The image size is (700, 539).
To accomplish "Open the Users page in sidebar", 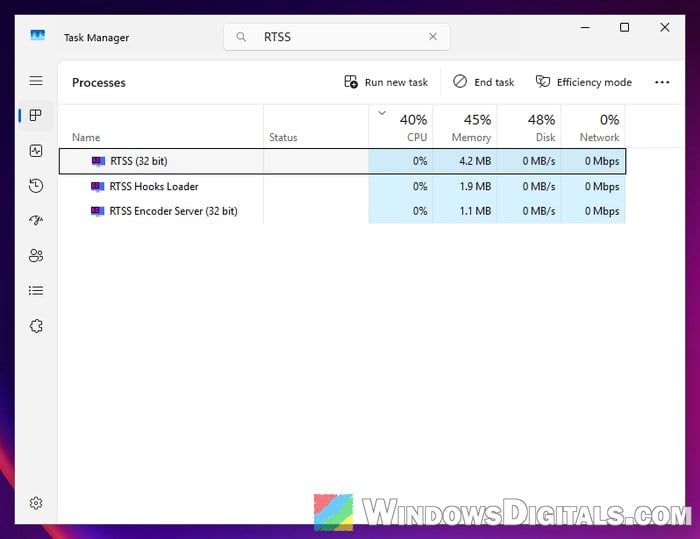I will pos(36,255).
